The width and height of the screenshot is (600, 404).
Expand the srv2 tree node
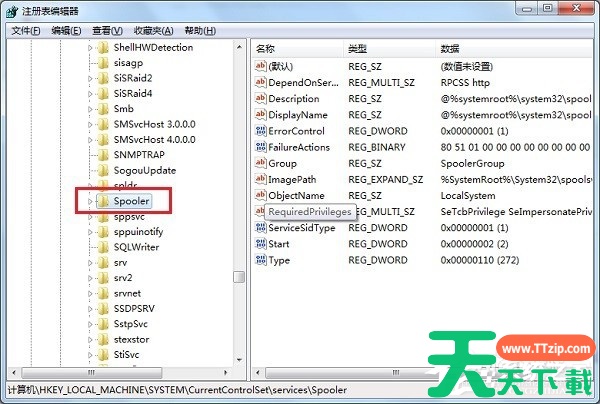[x=90, y=278]
